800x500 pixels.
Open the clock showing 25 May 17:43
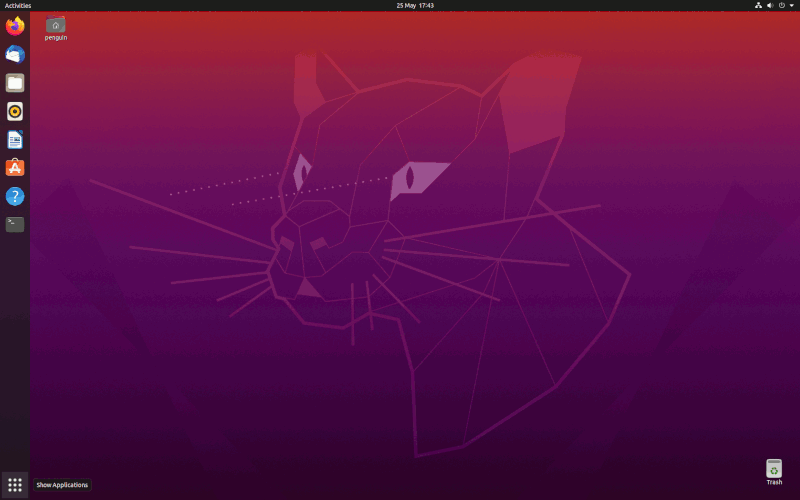[x=400, y=5]
